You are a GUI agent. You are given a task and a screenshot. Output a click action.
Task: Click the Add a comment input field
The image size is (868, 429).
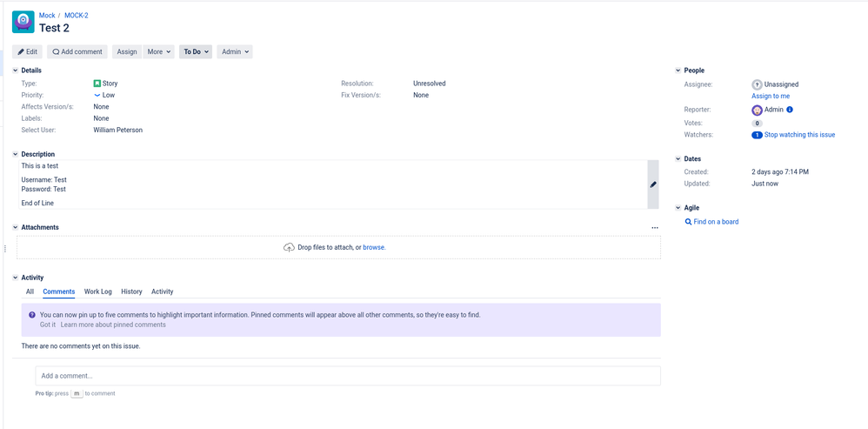(348, 376)
